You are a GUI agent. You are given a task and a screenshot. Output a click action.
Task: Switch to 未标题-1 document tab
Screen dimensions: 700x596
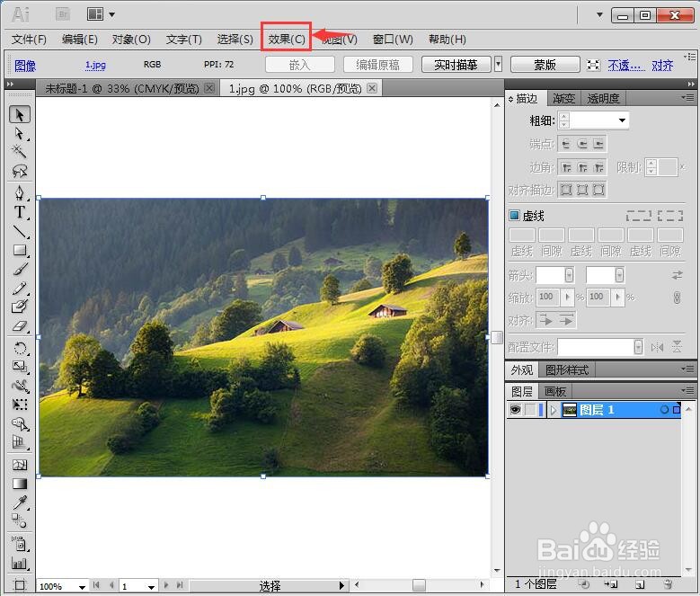pyautogui.click(x=122, y=88)
